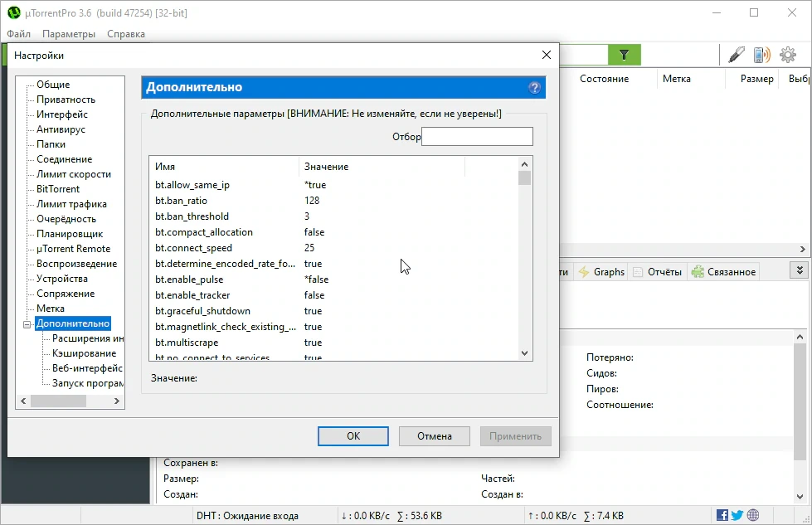Click the OK button

pyautogui.click(x=353, y=436)
